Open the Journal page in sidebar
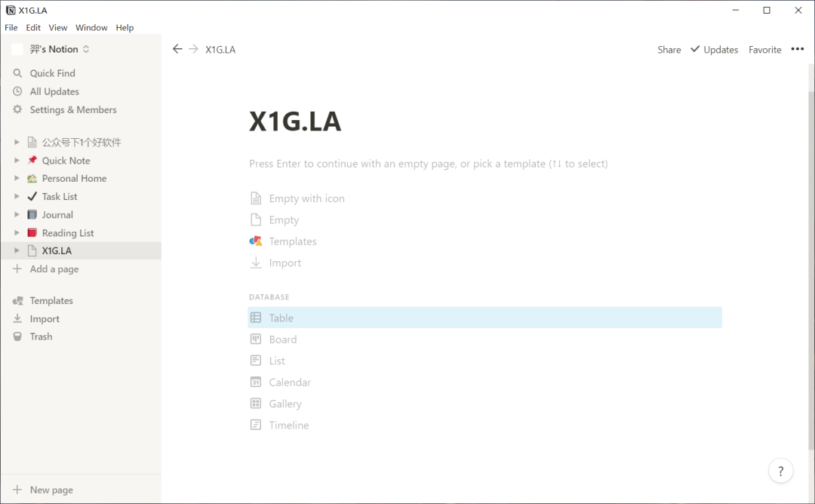Image resolution: width=815 pixels, height=504 pixels. point(57,215)
